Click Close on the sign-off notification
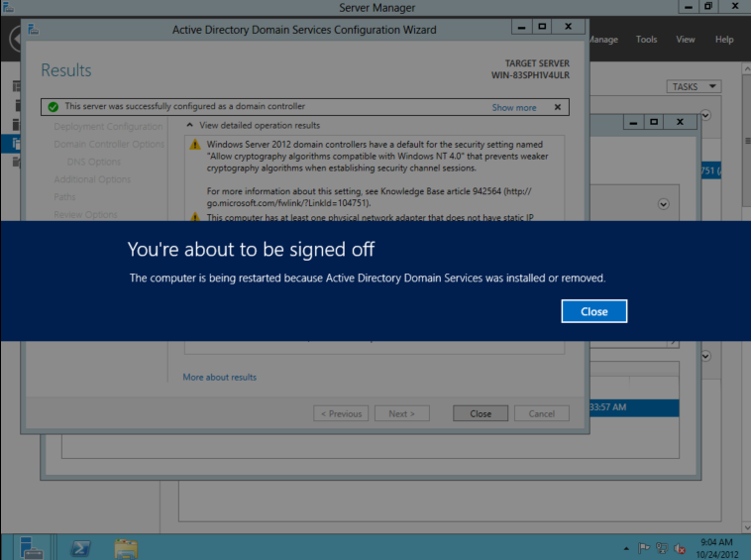This screenshot has width=751, height=560. click(x=593, y=311)
